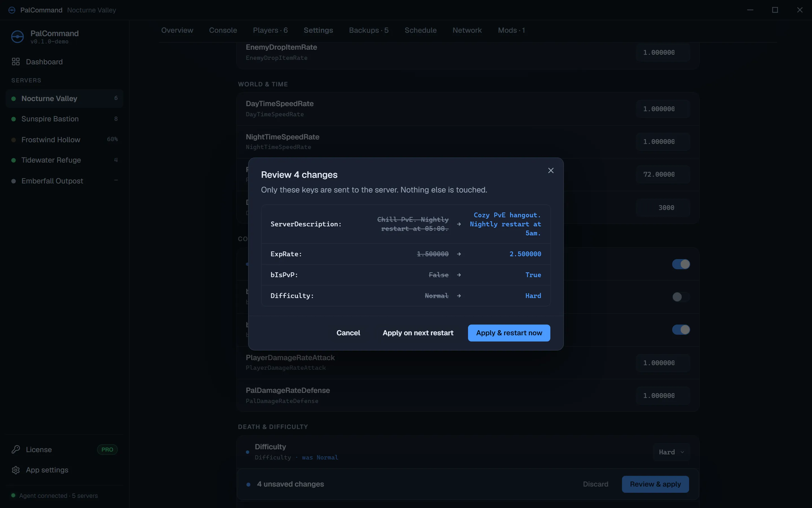Select Nocturne Valley server
Viewport: 812px width, 508px height.
(64, 98)
